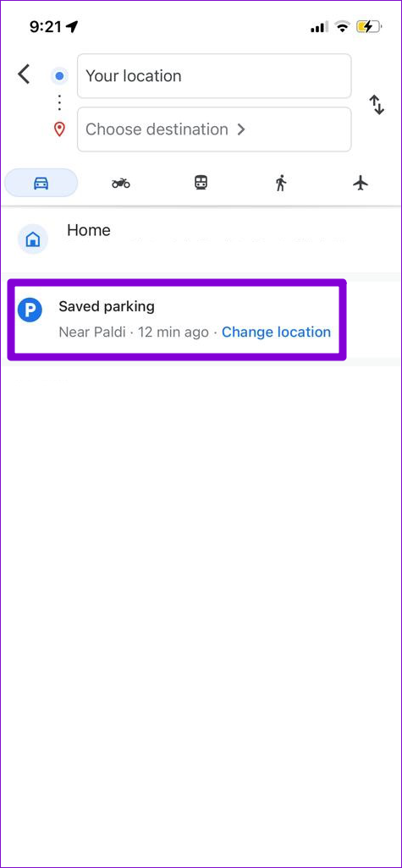Open the Choose destination field
The height and width of the screenshot is (868, 402).
coord(214,129)
